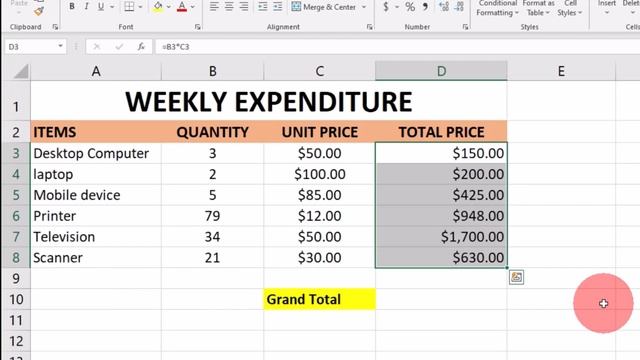
Task: Click the WEEKLY EXPENDITURE title cell
Action: click(269, 102)
